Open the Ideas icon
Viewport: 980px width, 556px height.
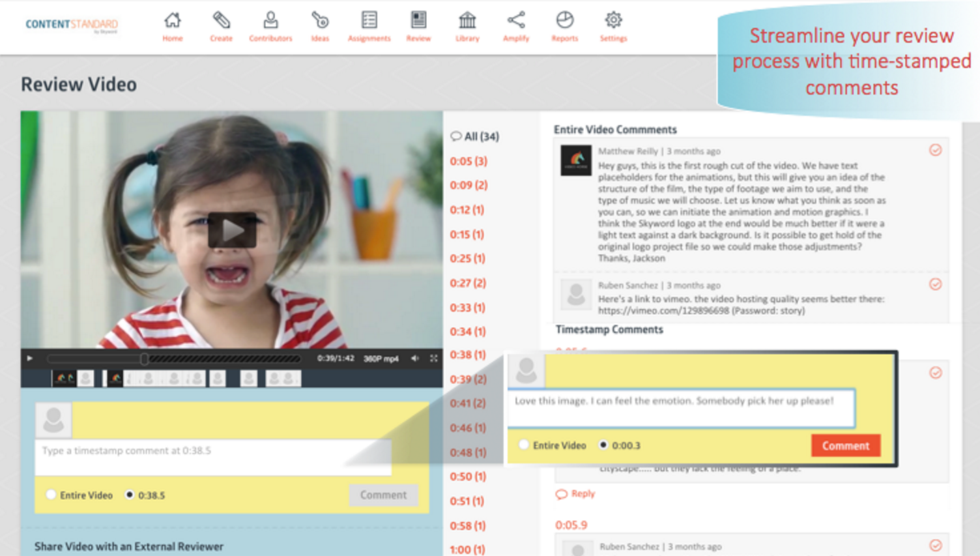point(320,20)
